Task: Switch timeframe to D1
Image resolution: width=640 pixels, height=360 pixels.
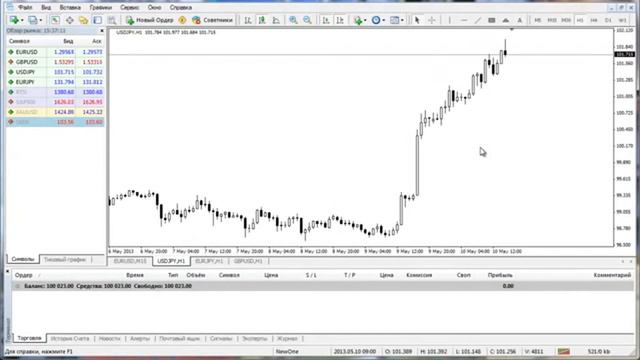Action: click(608, 20)
